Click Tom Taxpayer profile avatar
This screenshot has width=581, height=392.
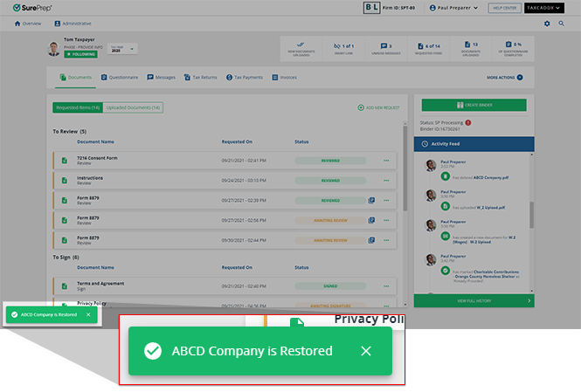(x=53, y=49)
